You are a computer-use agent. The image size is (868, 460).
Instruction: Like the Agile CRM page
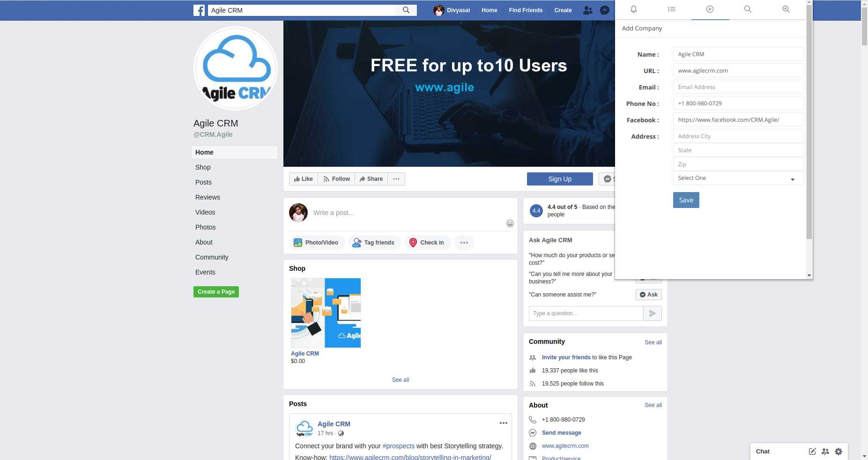tap(304, 179)
